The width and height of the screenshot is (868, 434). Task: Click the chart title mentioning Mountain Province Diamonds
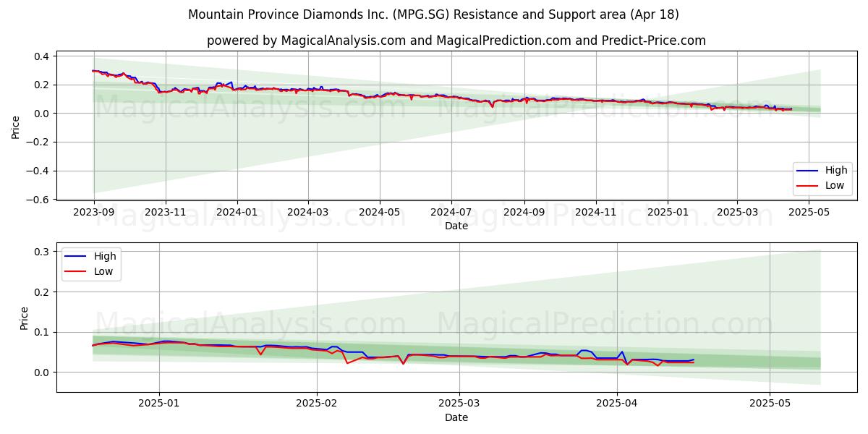tap(433, 14)
